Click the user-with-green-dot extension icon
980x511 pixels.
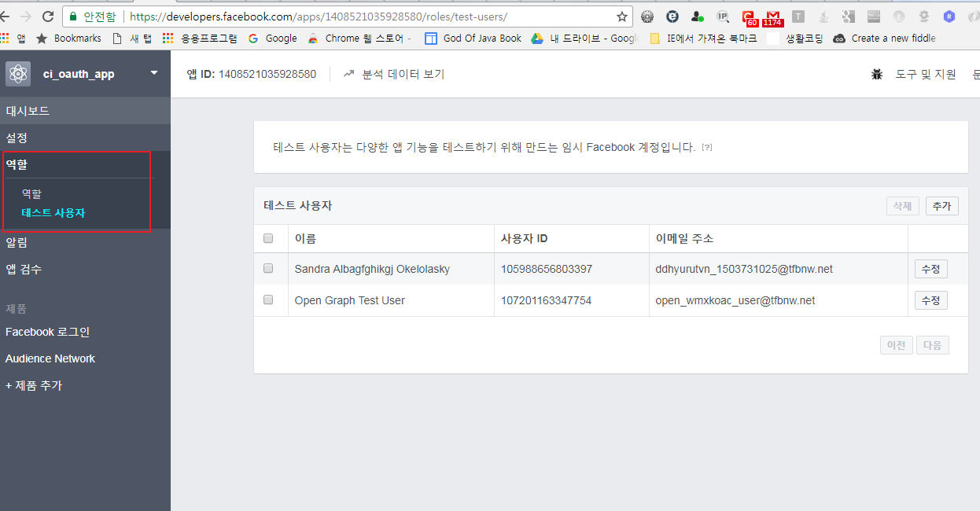[x=698, y=17]
